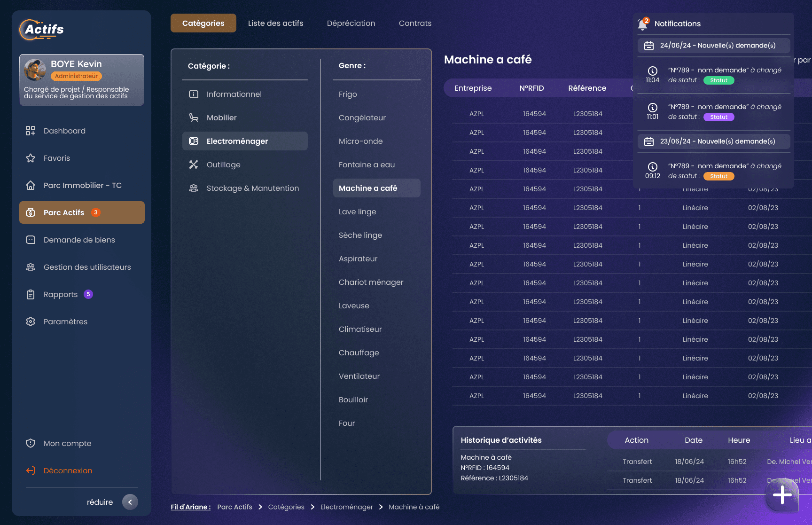Open the Contrats tab

[x=415, y=23]
